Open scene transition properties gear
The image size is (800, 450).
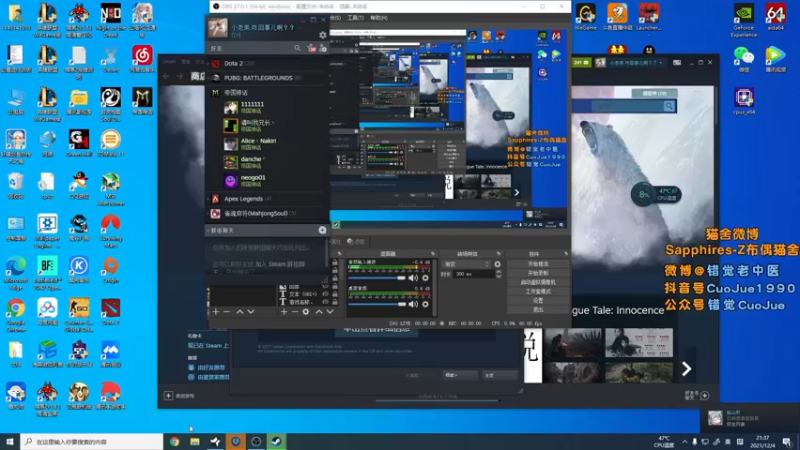tap(497, 264)
